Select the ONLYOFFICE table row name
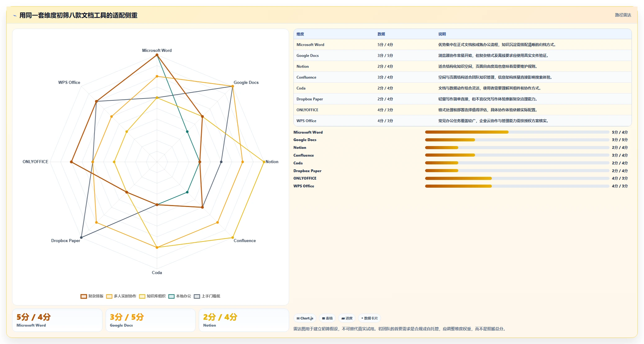Viewport: 644px width, 344px height. pos(307,110)
